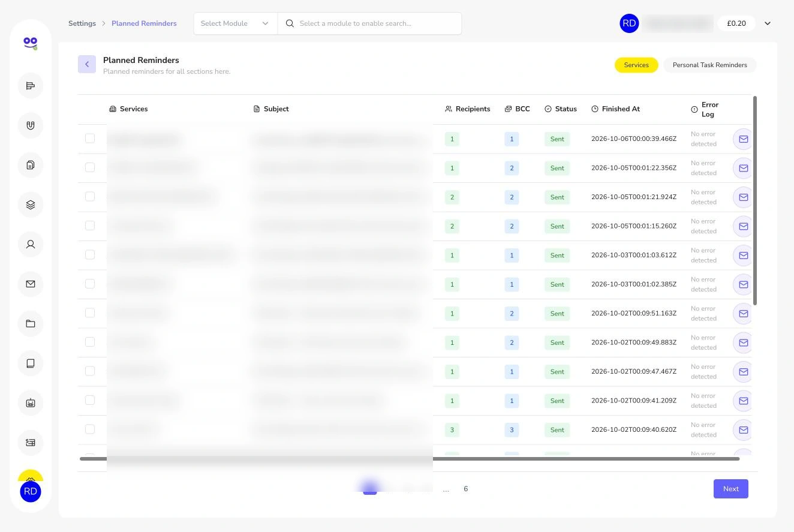Viewport: 794px width, 532px height.
Task: Open the envelope mail icon in sidebar
Action: [x=31, y=284]
